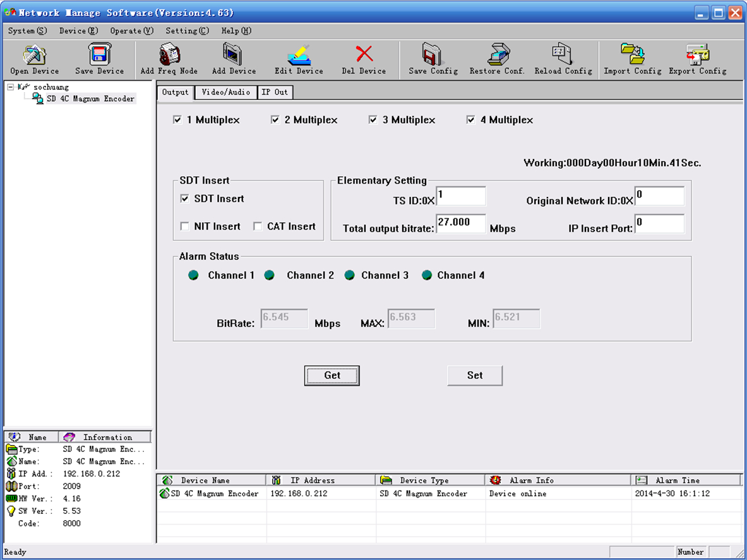Uncheck the 1 Multiplex checkbox
747x560 pixels.
177,120
